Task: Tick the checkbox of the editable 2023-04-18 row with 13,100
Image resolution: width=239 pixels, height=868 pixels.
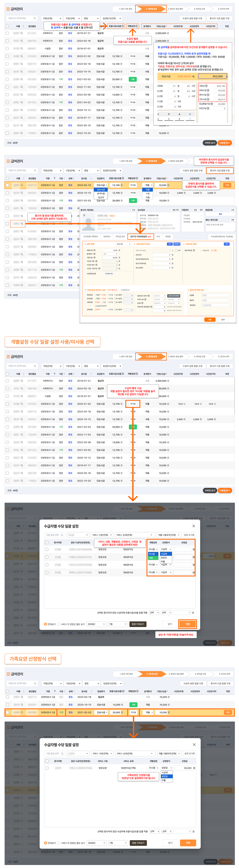Action: (7, 185)
